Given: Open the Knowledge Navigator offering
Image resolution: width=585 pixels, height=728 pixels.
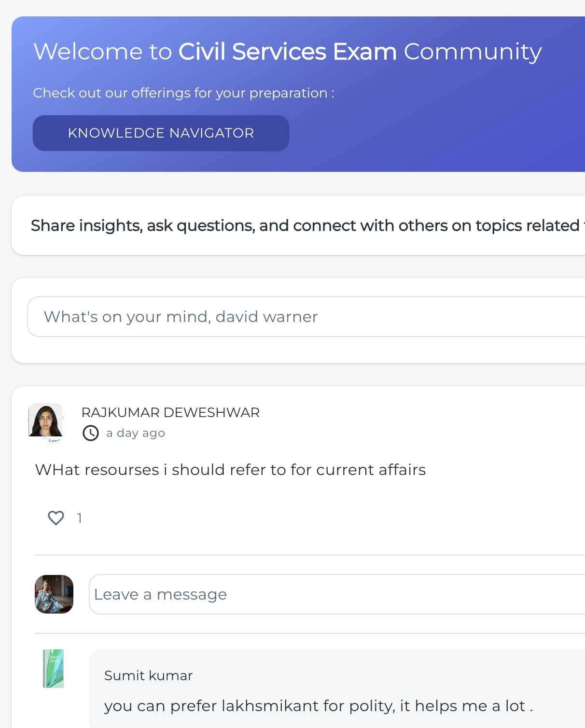Looking at the screenshot, I should 161,133.
